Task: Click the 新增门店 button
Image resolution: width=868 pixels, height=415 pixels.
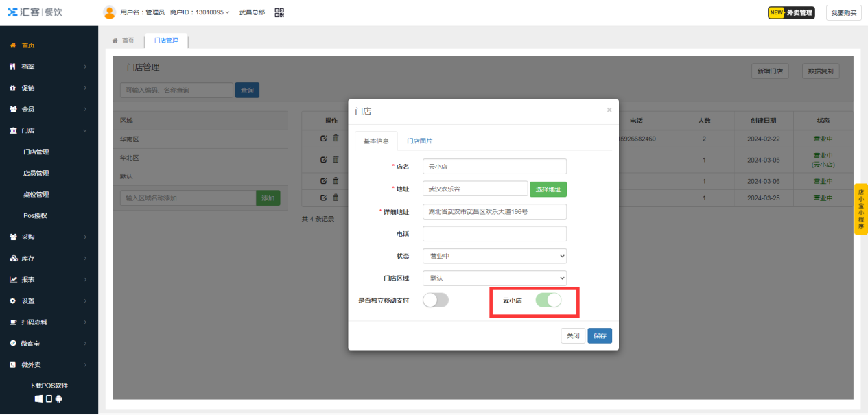Action: [x=771, y=70]
